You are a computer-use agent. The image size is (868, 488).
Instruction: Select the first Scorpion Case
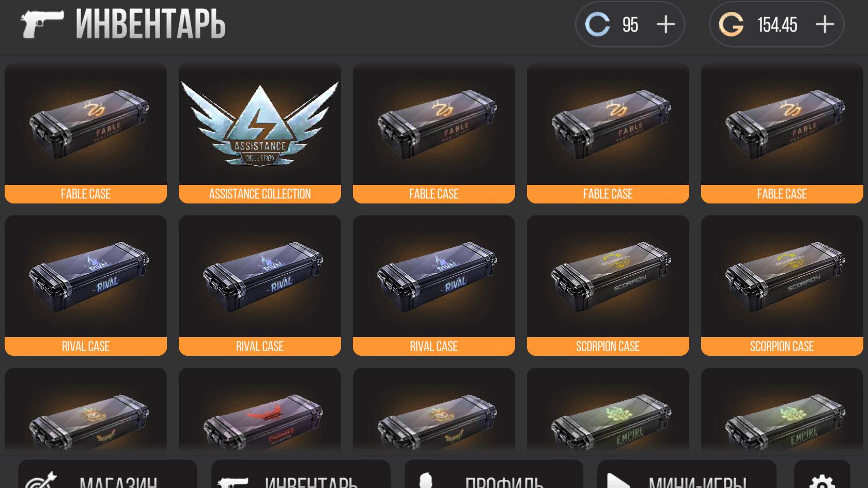click(608, 286)
